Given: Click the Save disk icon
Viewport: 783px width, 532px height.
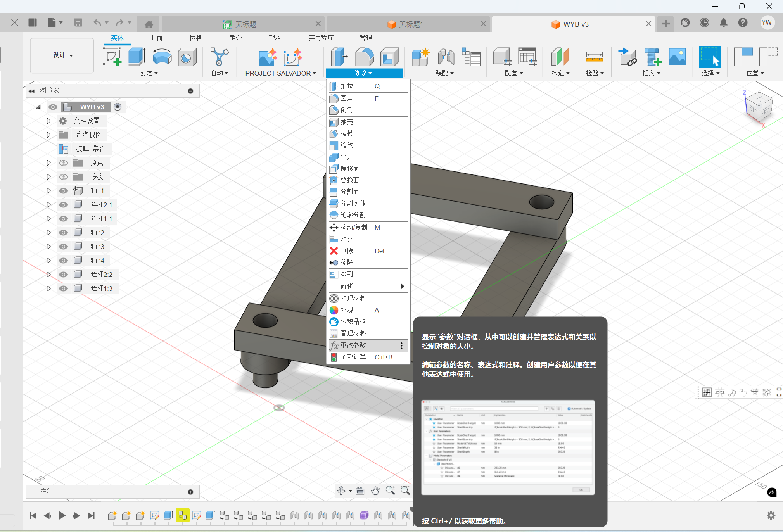Looking at the screenshot, I should pos(78,22).
